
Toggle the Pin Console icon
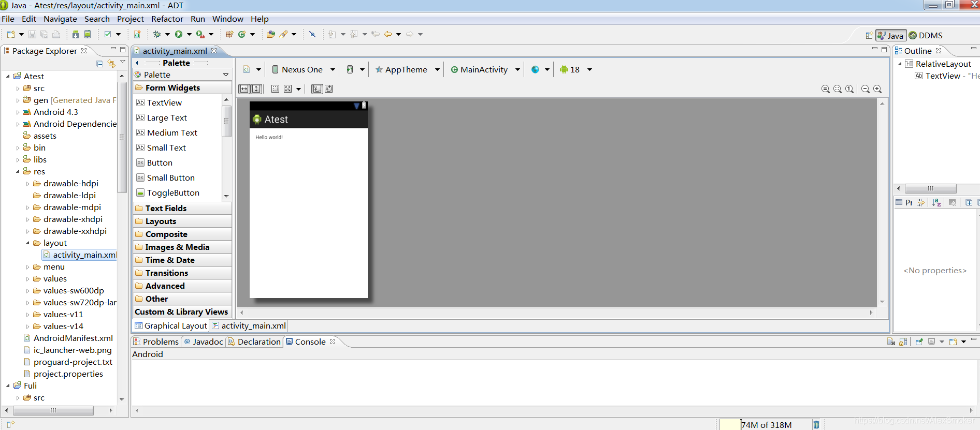[x=919, y=342]
